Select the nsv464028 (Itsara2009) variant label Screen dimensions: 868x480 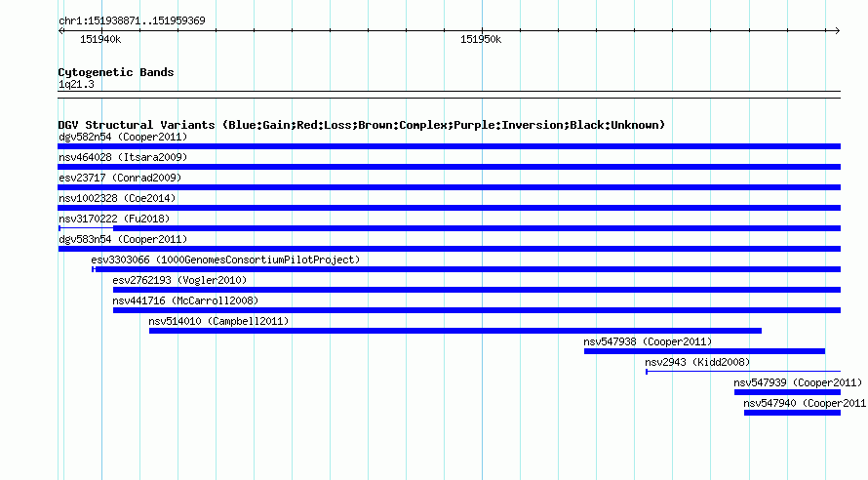[123, 157]
